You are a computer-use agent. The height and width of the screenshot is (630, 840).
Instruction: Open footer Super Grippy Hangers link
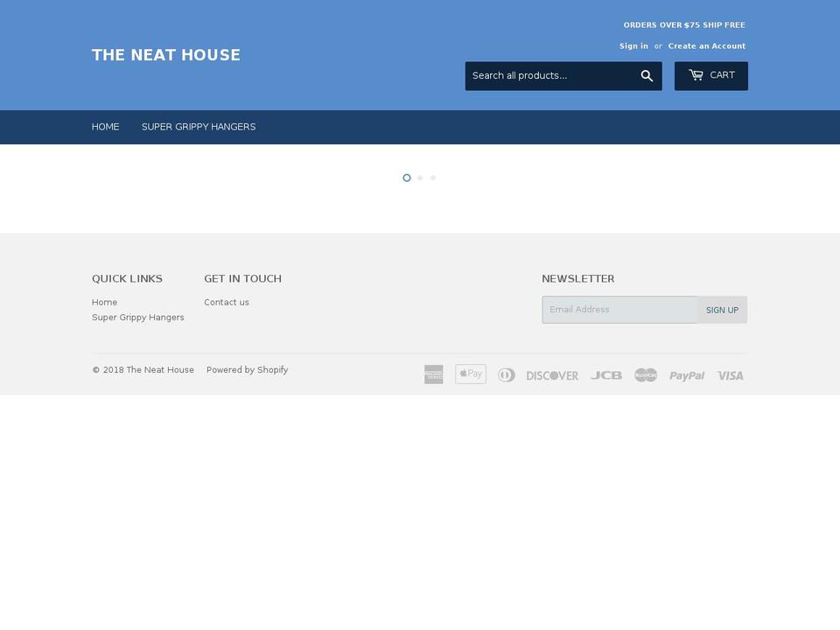pyautogui.click(x=137, y=317)
